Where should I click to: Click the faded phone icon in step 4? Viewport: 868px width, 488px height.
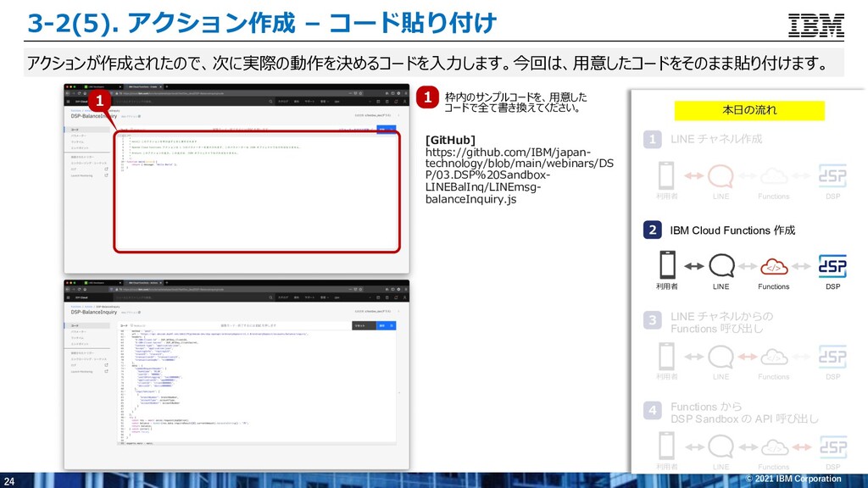point(667,446)
